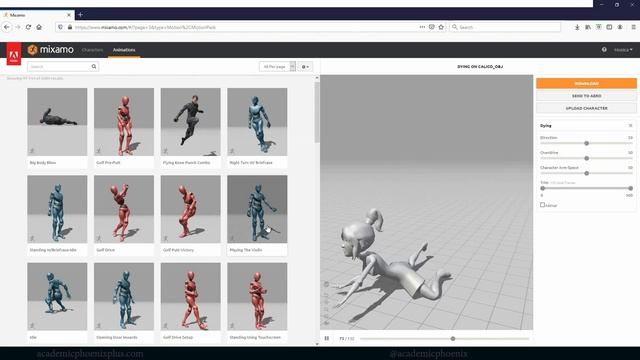Select the Mixamo browser tab
The height and width of the screenshot is (360, 640).
click(37, 15)
